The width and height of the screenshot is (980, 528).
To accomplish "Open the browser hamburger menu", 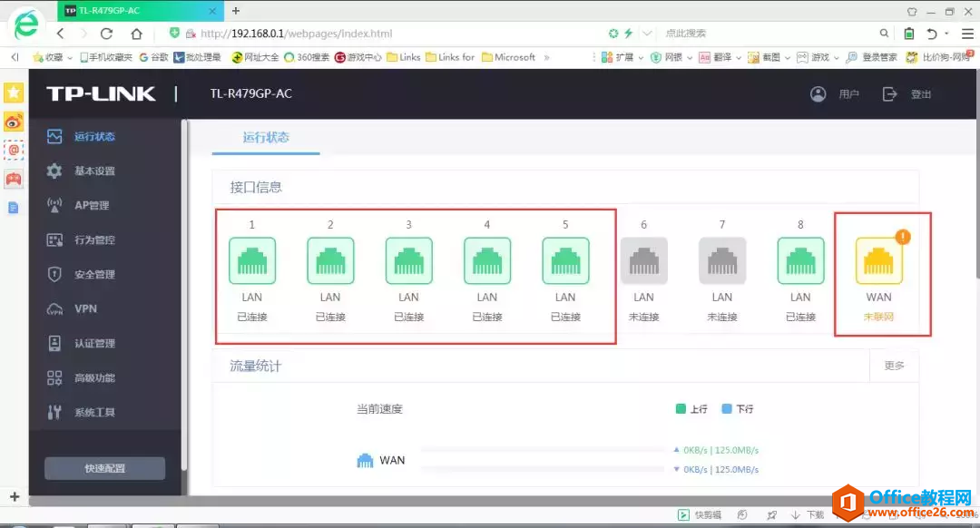I will click(967, 34).
